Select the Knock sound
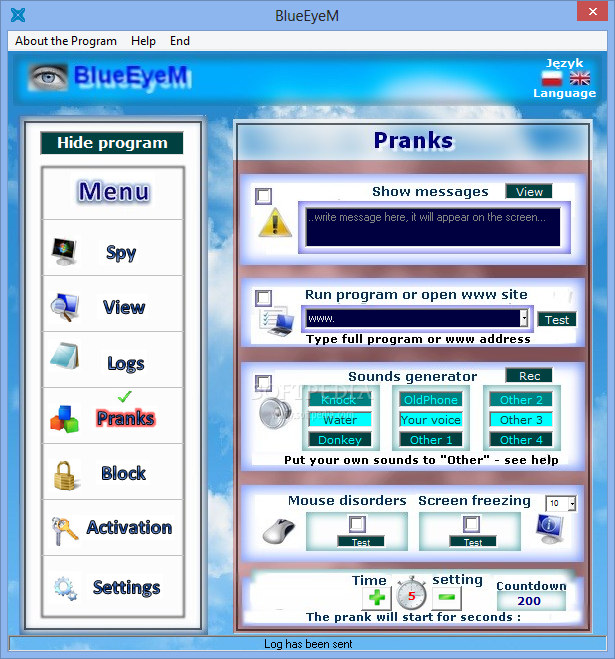The image size is (615, 659). point(340,400)
